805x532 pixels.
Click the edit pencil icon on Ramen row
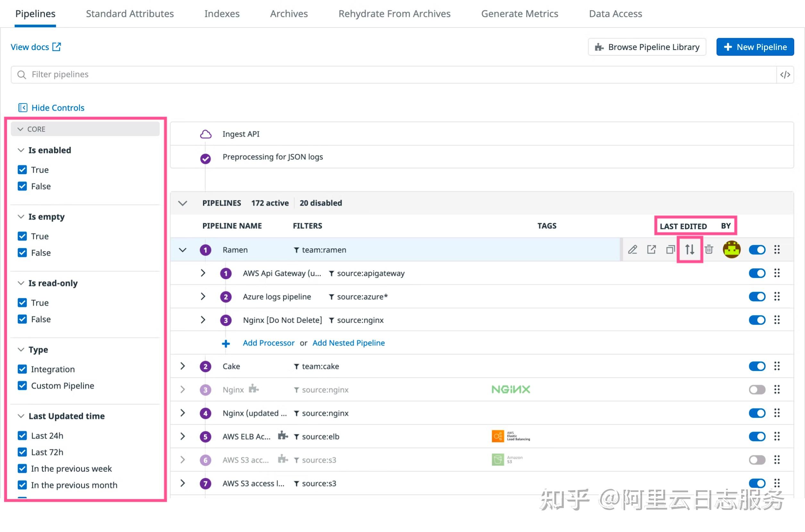[x=632, y=250]
